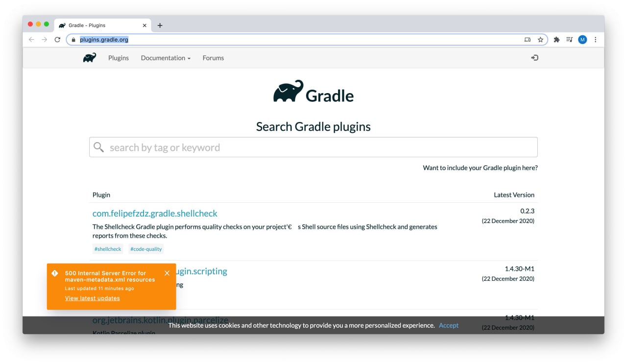Click the 'Latest Version' column header
The height and width of the screenshot is (364, 627).
(x=514, y=194)
